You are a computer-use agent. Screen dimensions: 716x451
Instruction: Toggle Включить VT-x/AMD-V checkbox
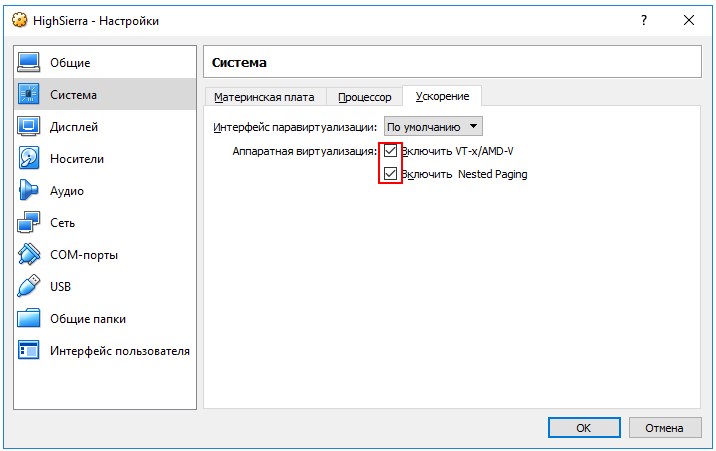tap(390, 151)
